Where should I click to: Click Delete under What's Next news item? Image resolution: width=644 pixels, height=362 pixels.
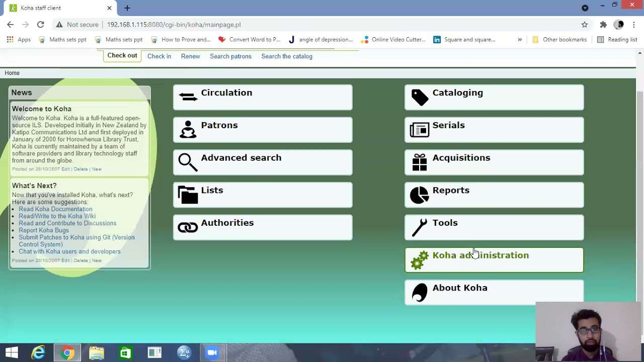[80, 260]
